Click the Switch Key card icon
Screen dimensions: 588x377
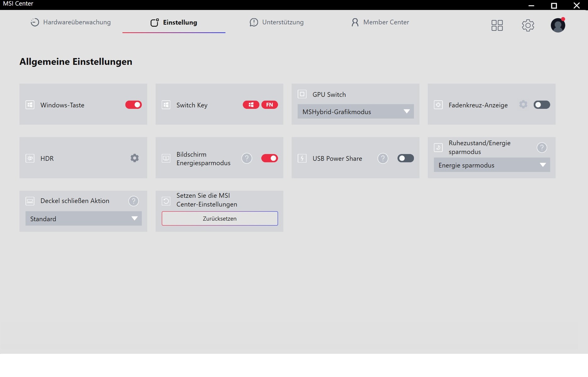click(166, 105)
